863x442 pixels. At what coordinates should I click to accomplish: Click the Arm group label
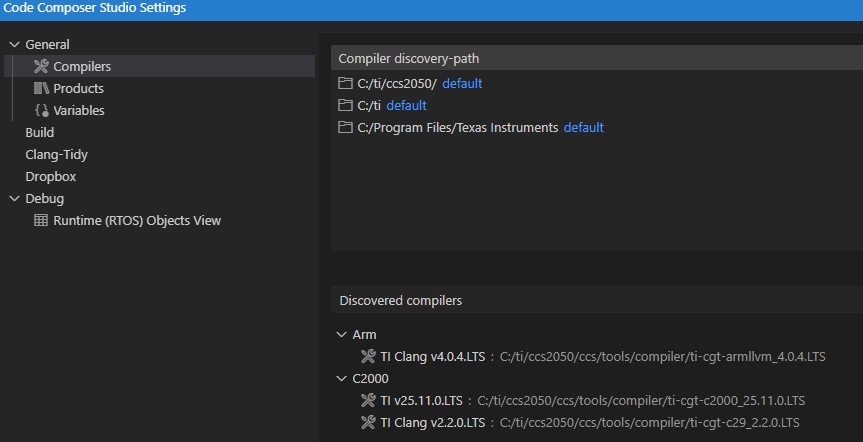click(x=364, y=335)
